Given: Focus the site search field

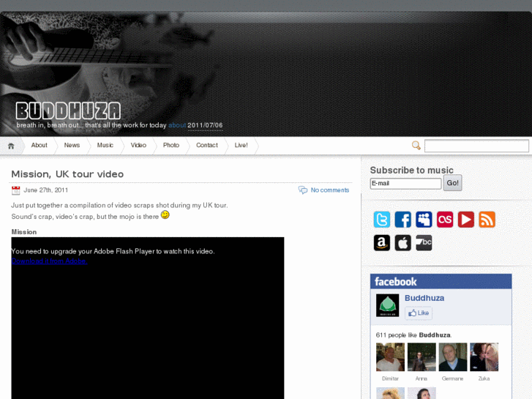Looking at the screenshot, I should click(x=476, y=146).
